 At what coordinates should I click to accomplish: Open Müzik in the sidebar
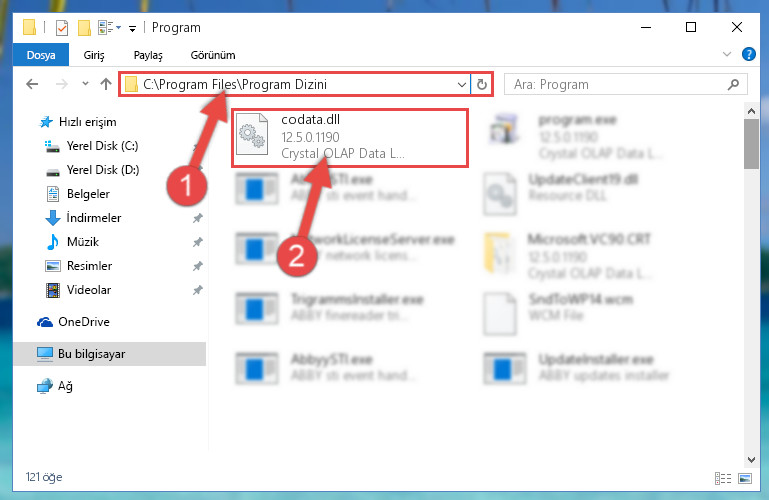point(73,242)
